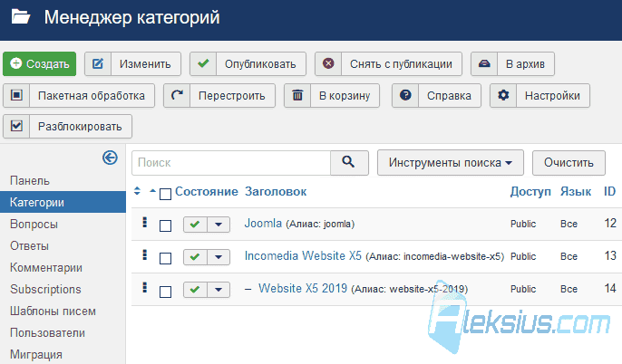Open Ответы in the sidebar
This screenshot has width=622, height=364.
coord(29,246)
